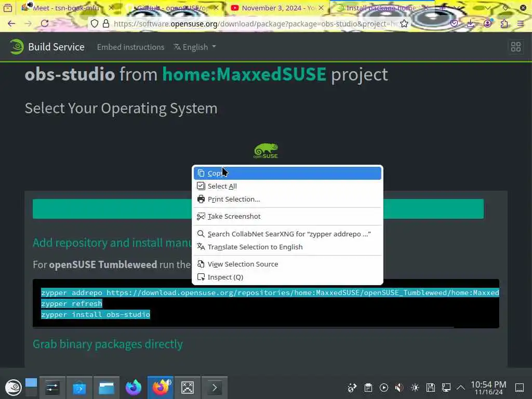Choose Take Screenshot in the context menu
The width and height of the screenshot is (532, 399).
coord(287,216)
